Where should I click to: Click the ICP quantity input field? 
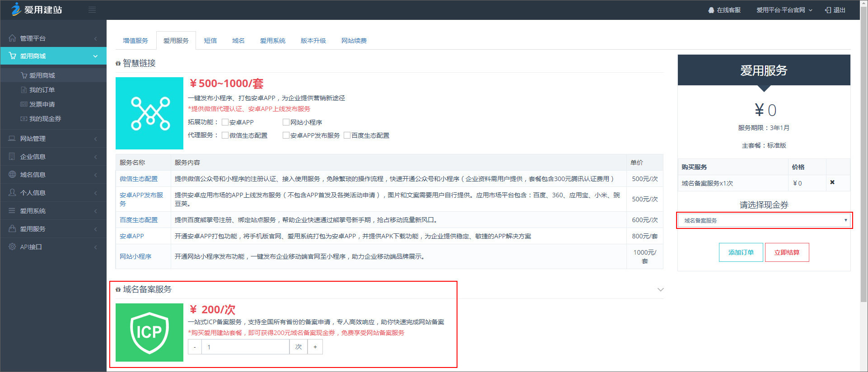coord(245,347)
